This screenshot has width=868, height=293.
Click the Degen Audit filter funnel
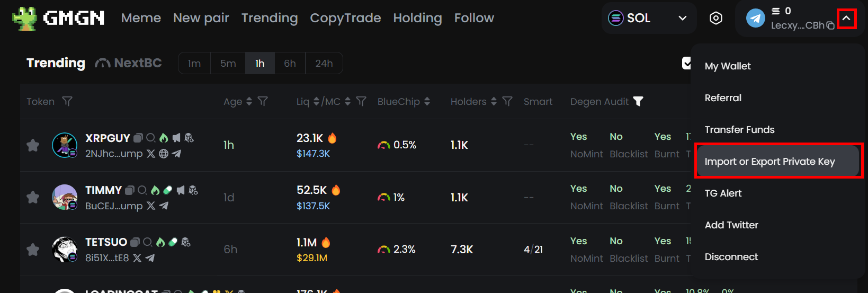point(638,101)
